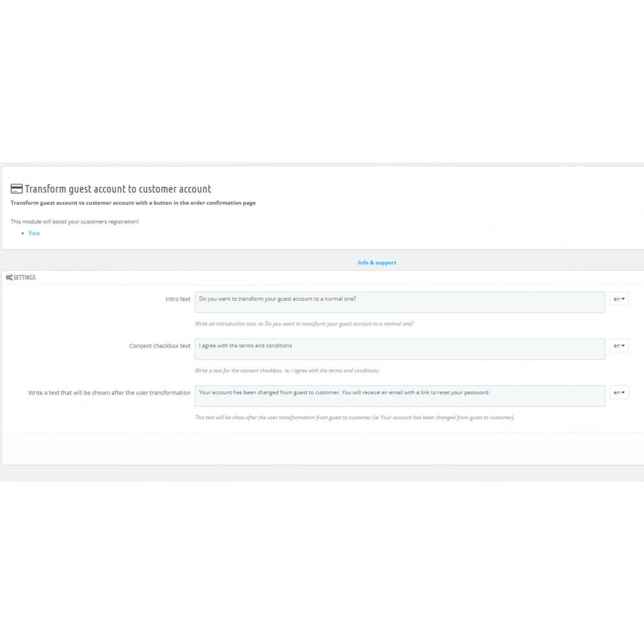Click the 'Write a text for the consent checkbox' hint
644x644 pixels.
tap(287, 370)
